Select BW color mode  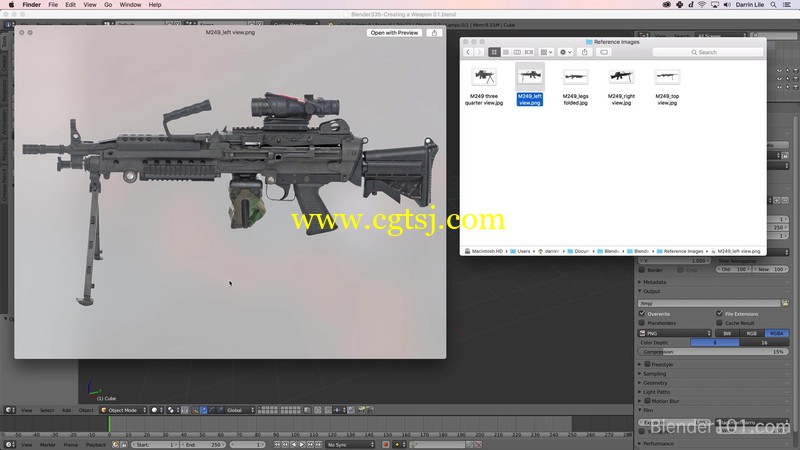pos(727,333)
